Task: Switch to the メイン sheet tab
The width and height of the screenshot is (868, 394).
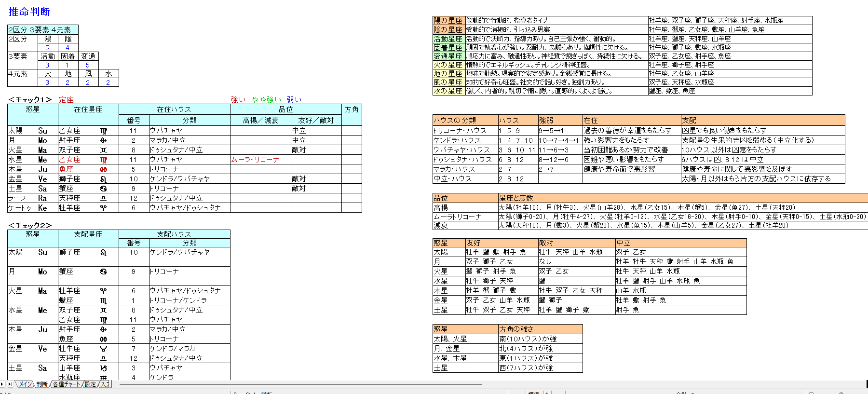Action: tap(25, 384)
